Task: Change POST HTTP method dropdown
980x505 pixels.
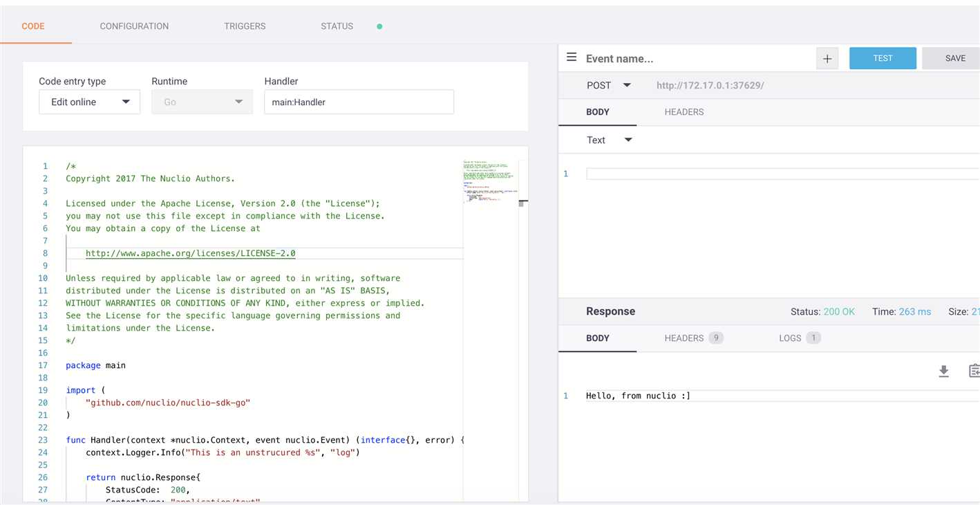Action: point(609,86)
